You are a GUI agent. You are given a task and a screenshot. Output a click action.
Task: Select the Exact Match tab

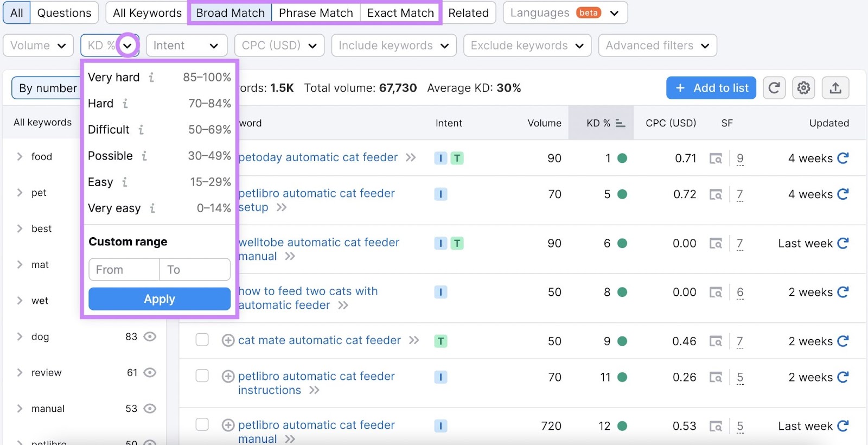400,13
